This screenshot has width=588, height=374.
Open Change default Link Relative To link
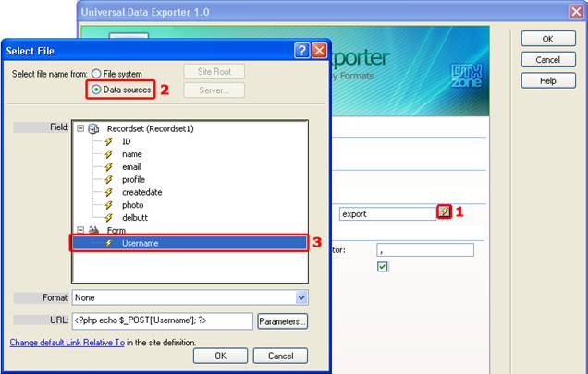(x=67, y=343)
